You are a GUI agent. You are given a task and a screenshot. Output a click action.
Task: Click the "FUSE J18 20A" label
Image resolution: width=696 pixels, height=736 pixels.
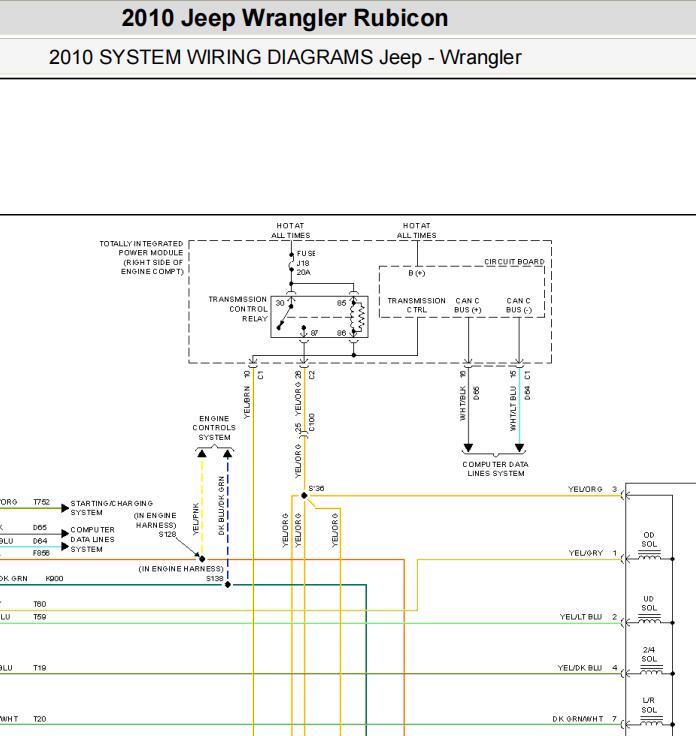305,263
